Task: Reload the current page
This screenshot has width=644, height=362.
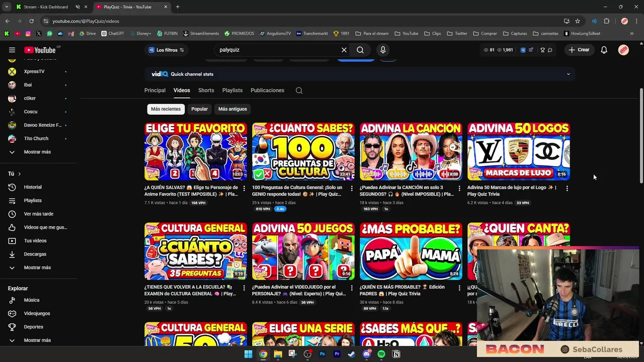Action: tap(31, 21)
